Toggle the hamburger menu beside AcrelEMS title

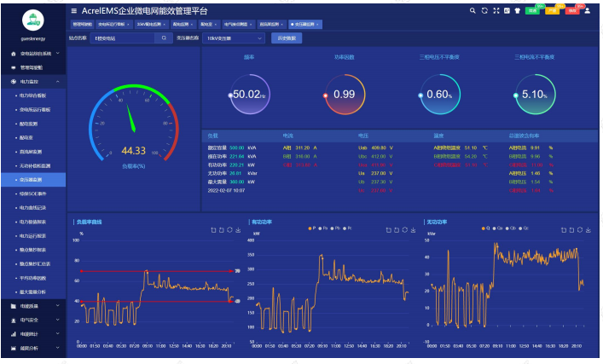[74, 11]
